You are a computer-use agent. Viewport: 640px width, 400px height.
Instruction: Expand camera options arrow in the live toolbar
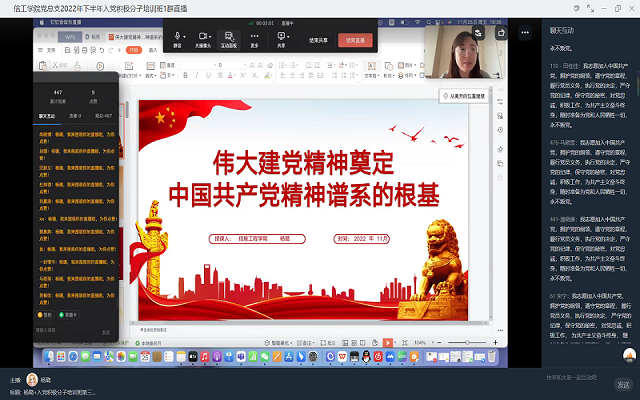pyautogui.click(x=210, y=37)
